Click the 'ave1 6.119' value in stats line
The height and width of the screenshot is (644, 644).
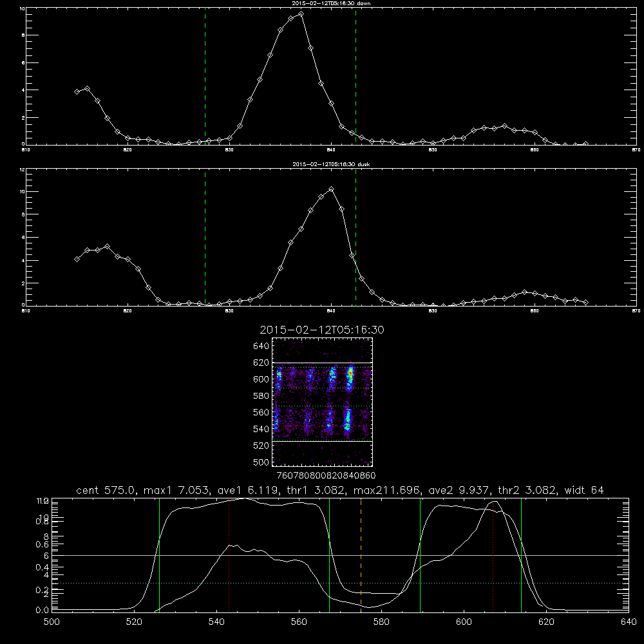248,490
